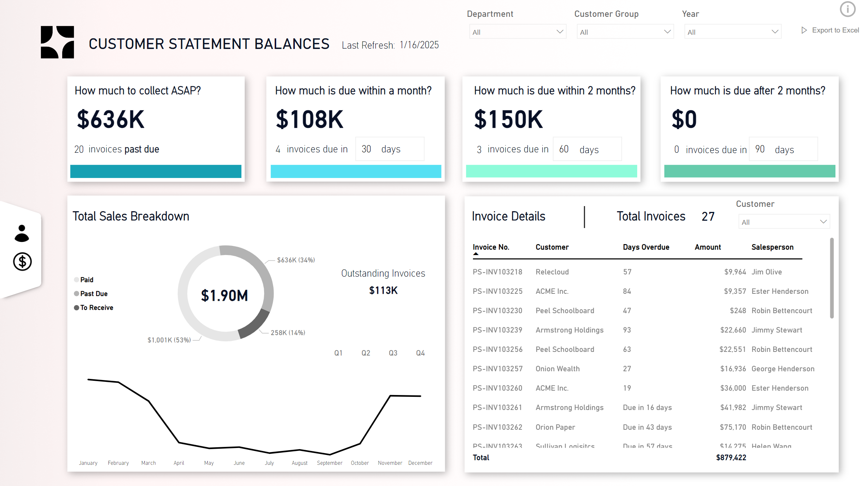The image size is (868, 486).
Task: Click invoice PS-INV103218
Action: [497, 272]
